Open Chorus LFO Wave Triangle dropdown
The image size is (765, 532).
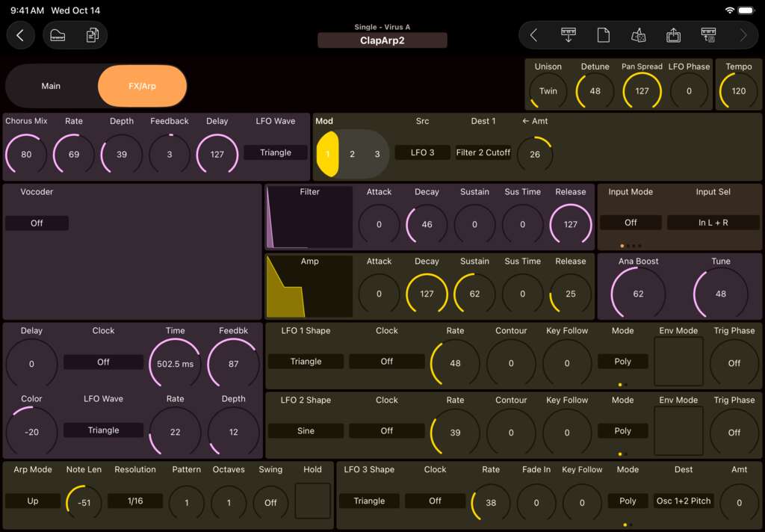276,152
